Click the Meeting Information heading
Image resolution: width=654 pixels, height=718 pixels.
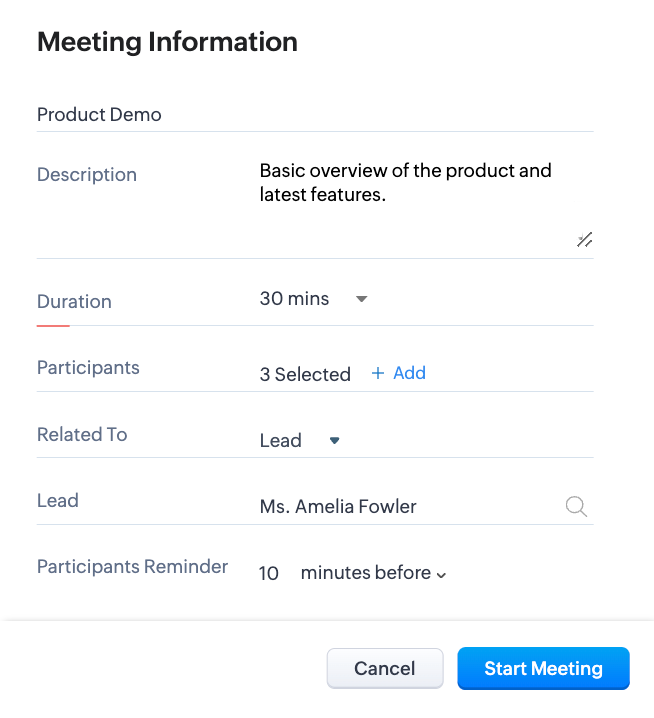coord(167,42)
